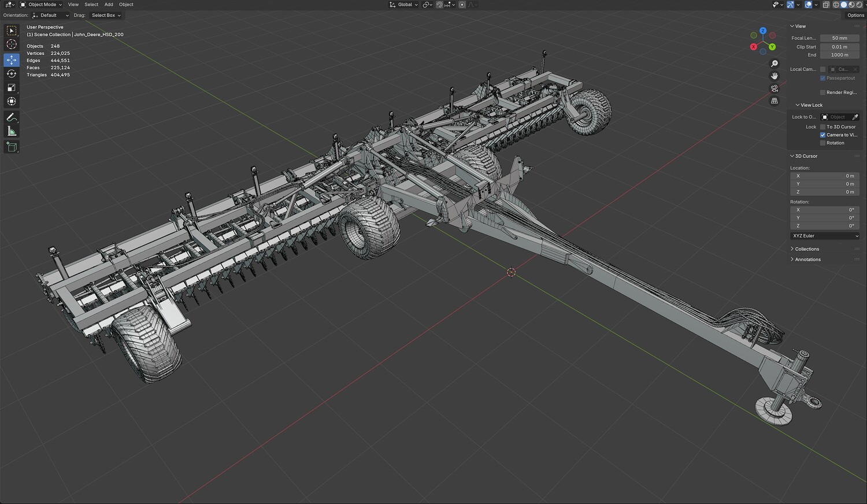This screenshot has height=504, width=867.
Task: Click the blue Z axis gizmo ball
Action: [763, 31]
